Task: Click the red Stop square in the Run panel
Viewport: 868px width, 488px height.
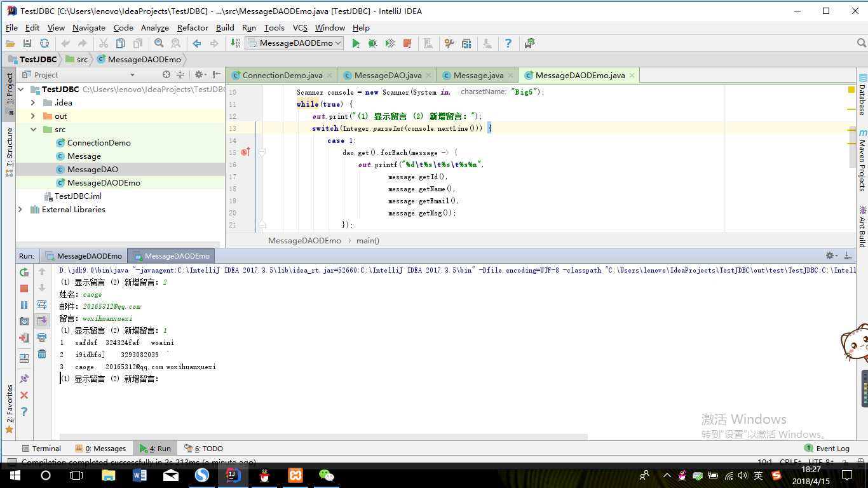Action: coord(24,288)
